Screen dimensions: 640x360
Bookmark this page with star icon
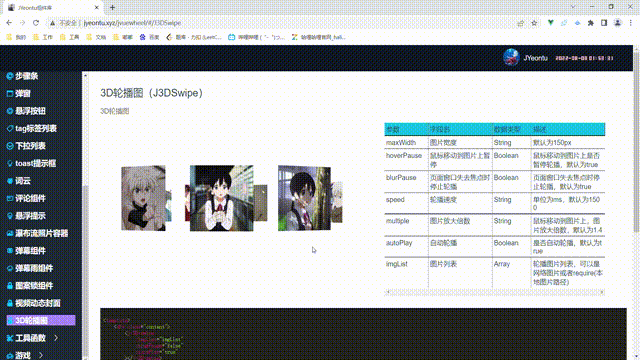point(534,23)
